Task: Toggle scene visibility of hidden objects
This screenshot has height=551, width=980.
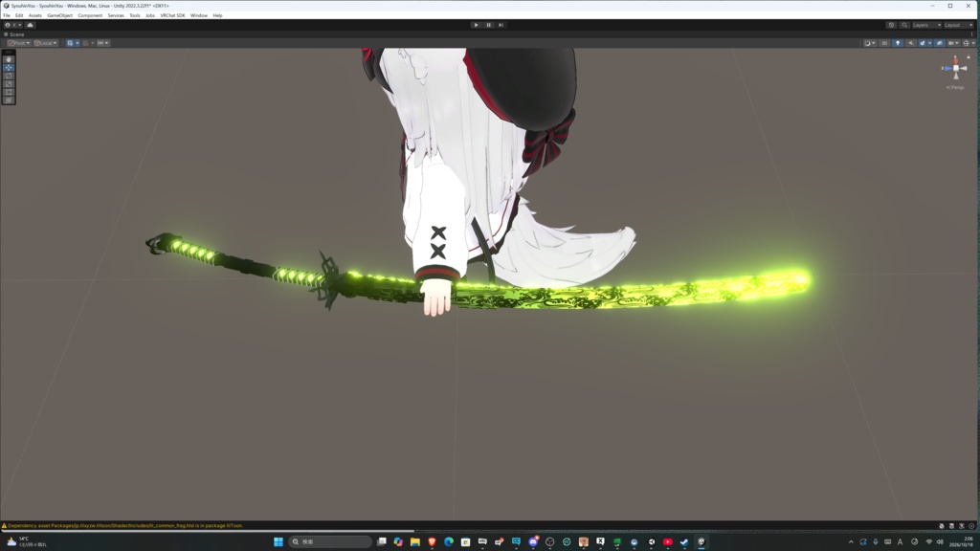Action: click(940, 43)
